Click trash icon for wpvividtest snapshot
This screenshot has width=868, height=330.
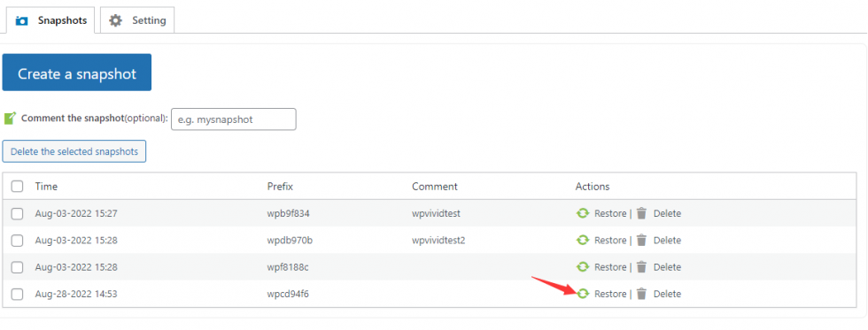641,213
